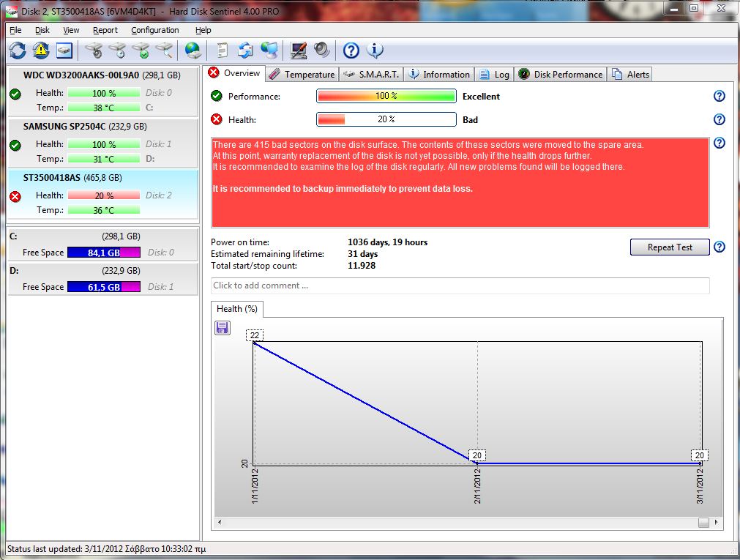This screenshot has width=740, height=560.
Task: Click the disk with magnifier surface test icon
Action: pos(164,50)
